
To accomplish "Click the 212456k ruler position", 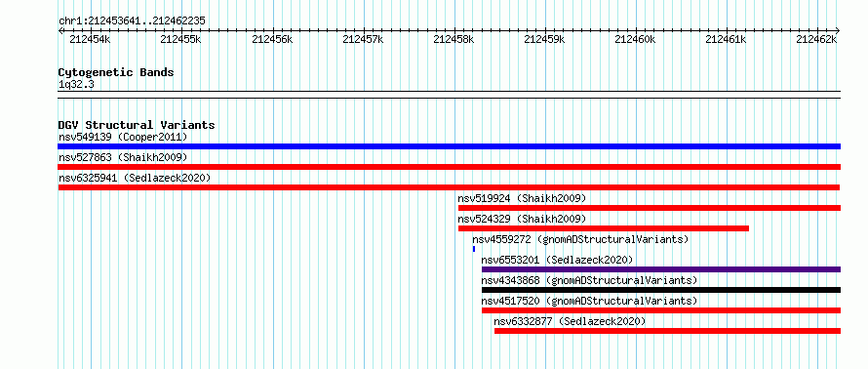I will (272, 39).
